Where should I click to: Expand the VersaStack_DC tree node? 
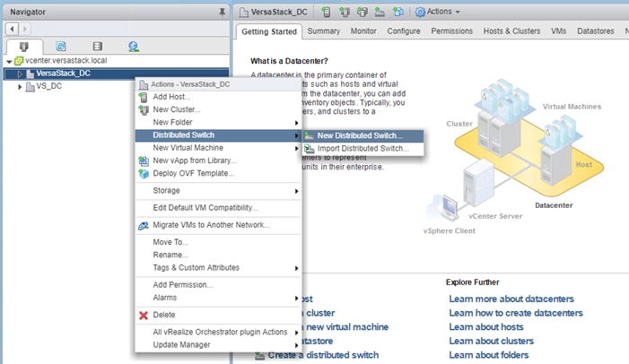click(x=19, y=74)
